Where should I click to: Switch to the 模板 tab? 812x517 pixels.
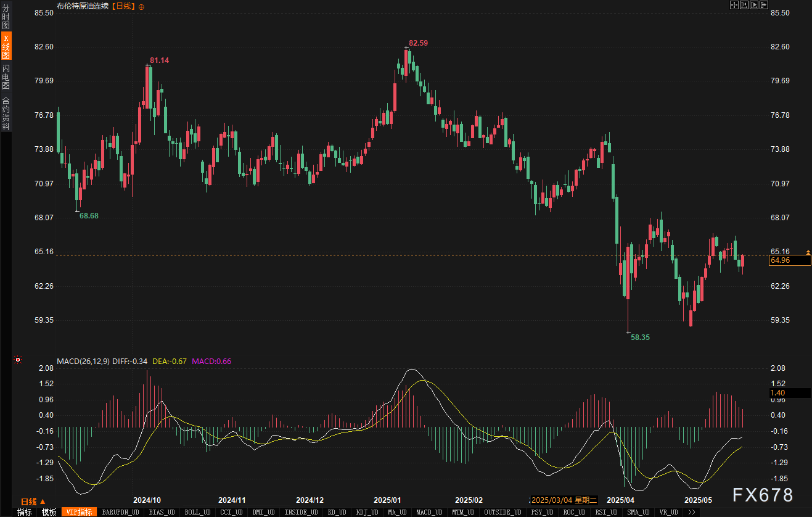coord(49,512)
